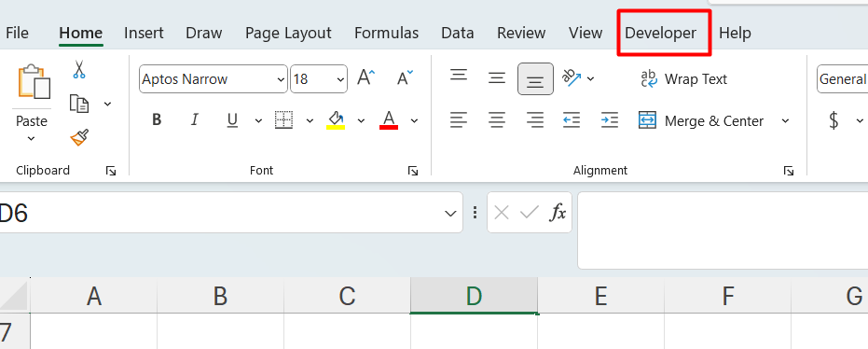868x349 pixels.
Task: Click Insert Function fx icon
Action: coord(558,212)
